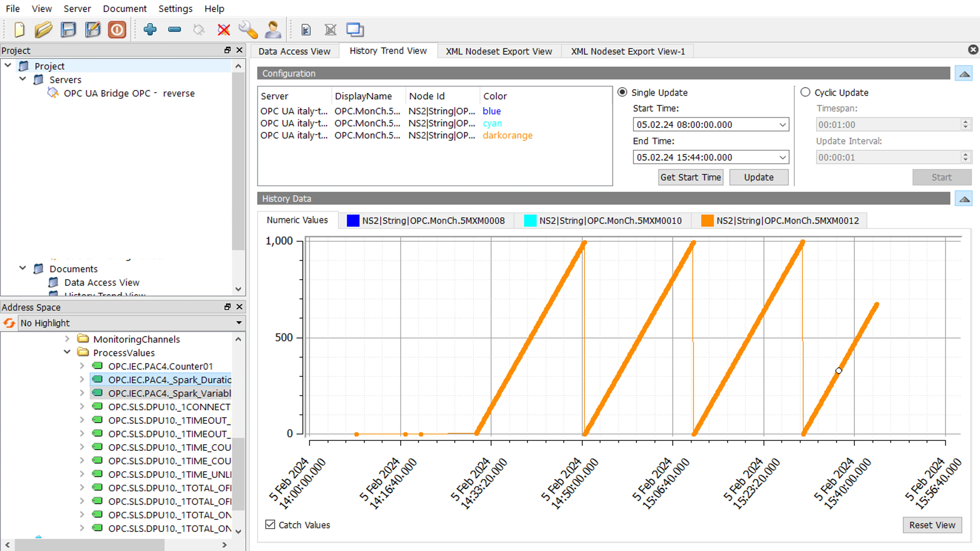This screenshot has width=980, height=551.
Task: Click the blue window view icon
Action: tap(355, 29)
